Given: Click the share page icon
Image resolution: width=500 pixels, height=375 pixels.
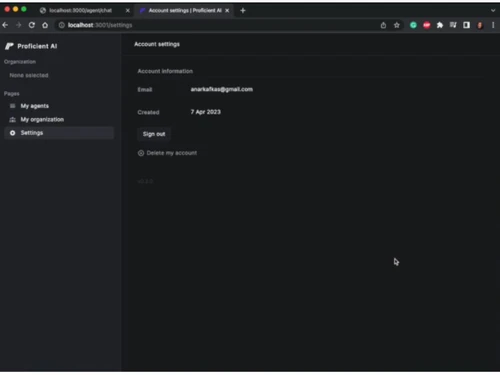Looking at the screenshot, I should click(x=383, y=25).
